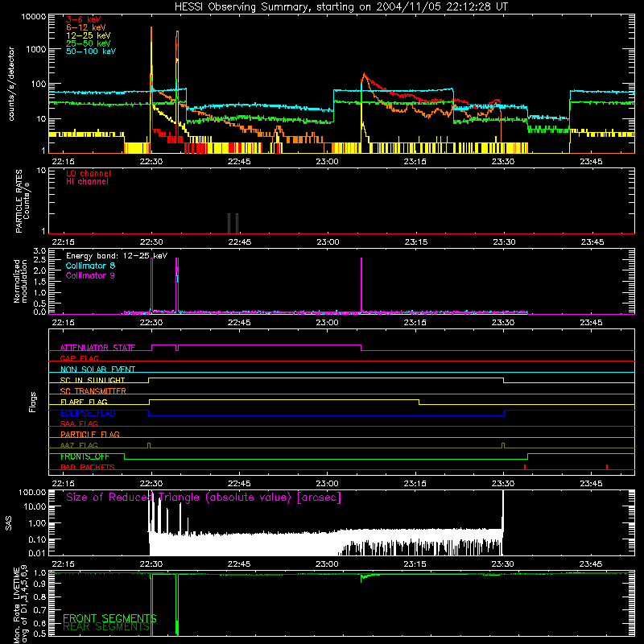Viewport: 644px width, 644px height.
Task: Select the Collimator 8 legend label
Action: point(90,266)
